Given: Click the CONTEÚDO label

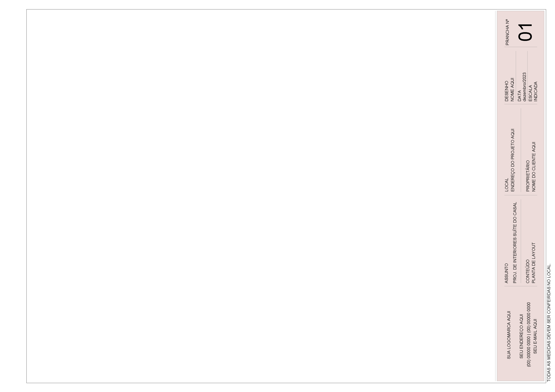Looking at the screenshot, I should [x=528, y=272].
